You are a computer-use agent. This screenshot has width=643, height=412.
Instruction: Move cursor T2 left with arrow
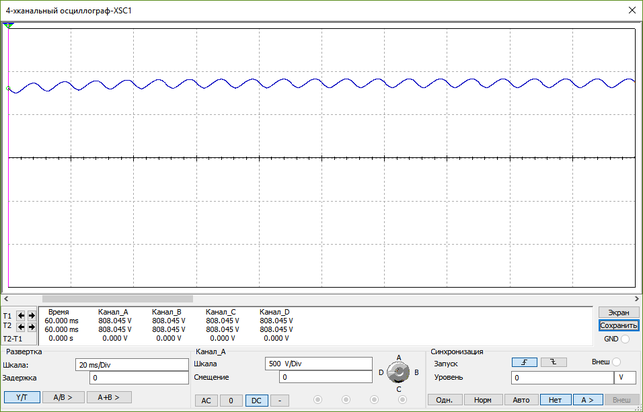[21, 327]
